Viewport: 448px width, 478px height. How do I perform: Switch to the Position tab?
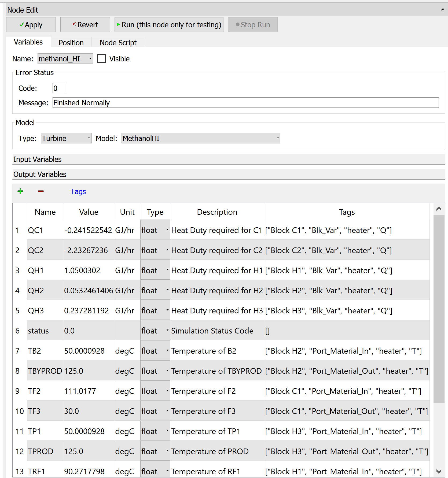click(x=71, y=43)
